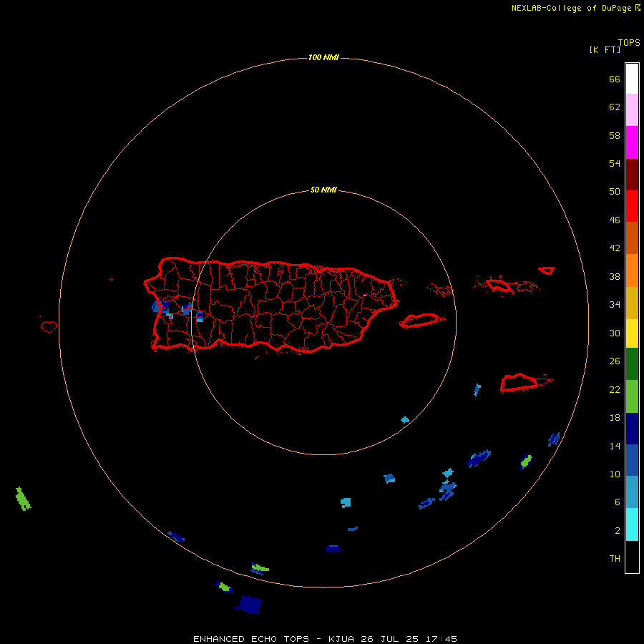Click the dark orange legend band
Screen dimensions: 644x644
pyautogui.click(x=632, y=238)
